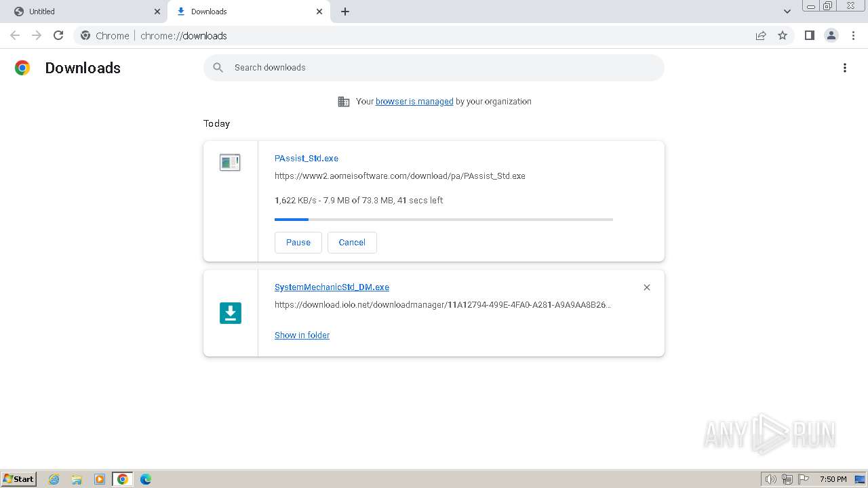Click the 7:50 PM system clock
Image resolution: width=868 pixels, height=488 pixels.
click(x=833, y=479)
